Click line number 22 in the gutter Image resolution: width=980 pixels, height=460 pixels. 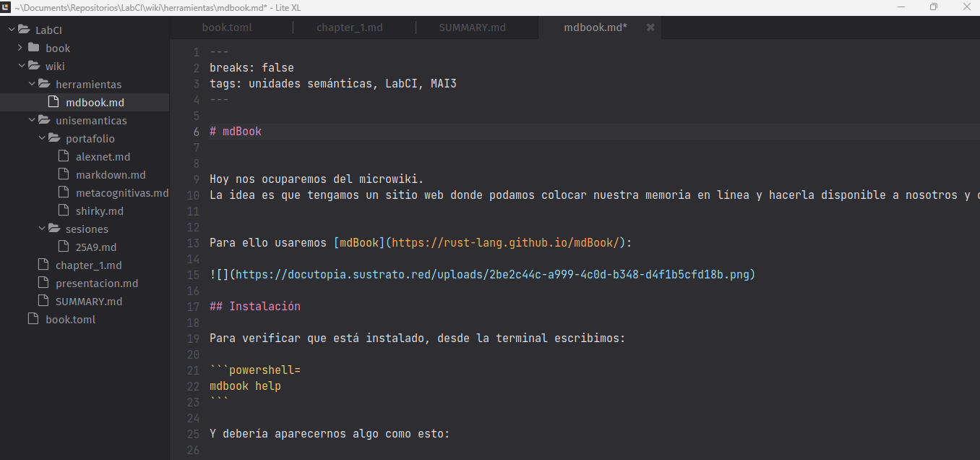click(193, 386)
